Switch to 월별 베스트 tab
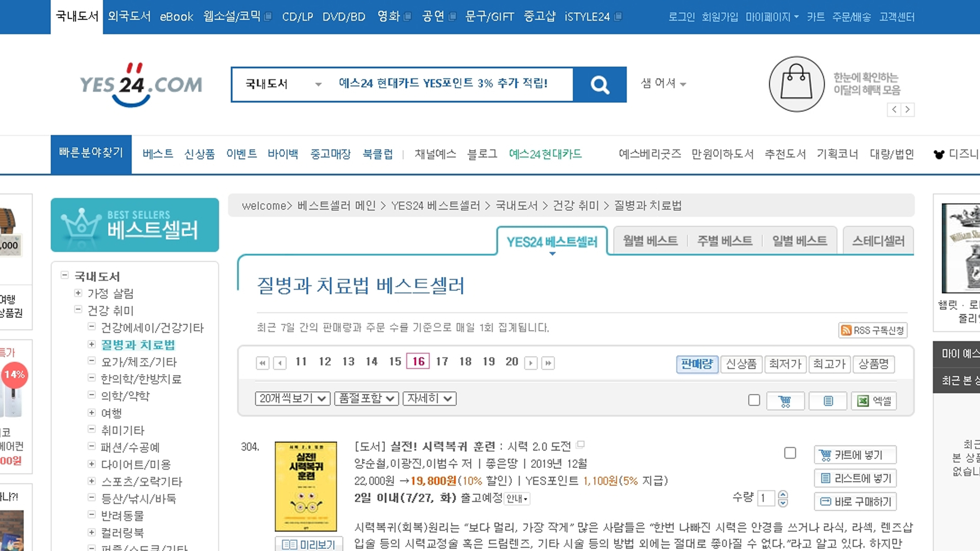This screenshot has width=980, height=551. pyautogui.click(x=650, y=240)
